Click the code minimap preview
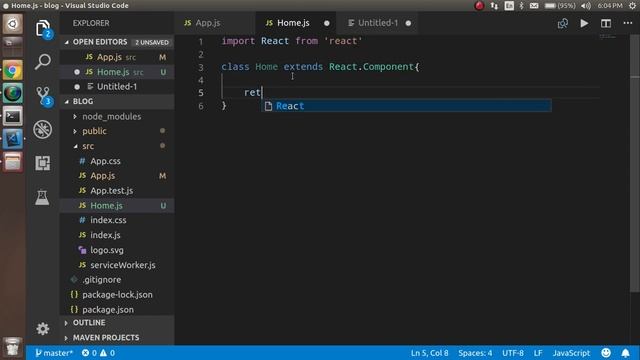Screen dimensions: 640x360 [607, 37]
